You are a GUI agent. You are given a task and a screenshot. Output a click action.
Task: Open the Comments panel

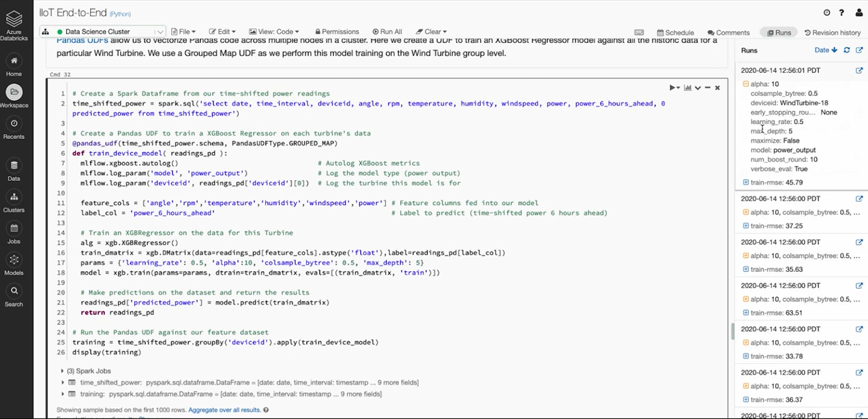[728, 32]
